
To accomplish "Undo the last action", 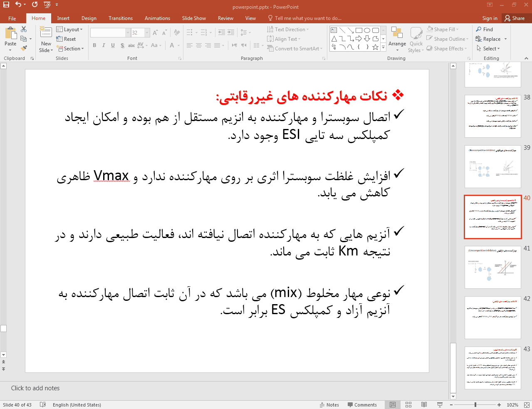I will tap(18, 5).
